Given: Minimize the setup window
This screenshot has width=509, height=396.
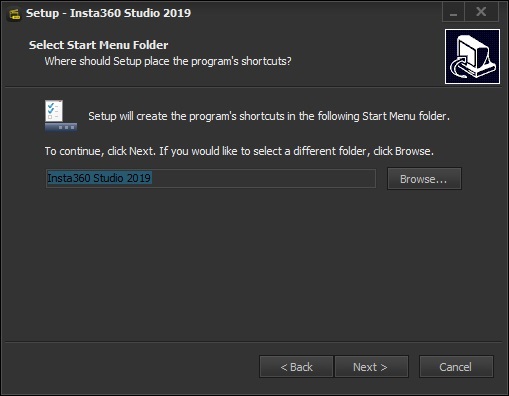Looking at the screenshot, I should (453, 12).
